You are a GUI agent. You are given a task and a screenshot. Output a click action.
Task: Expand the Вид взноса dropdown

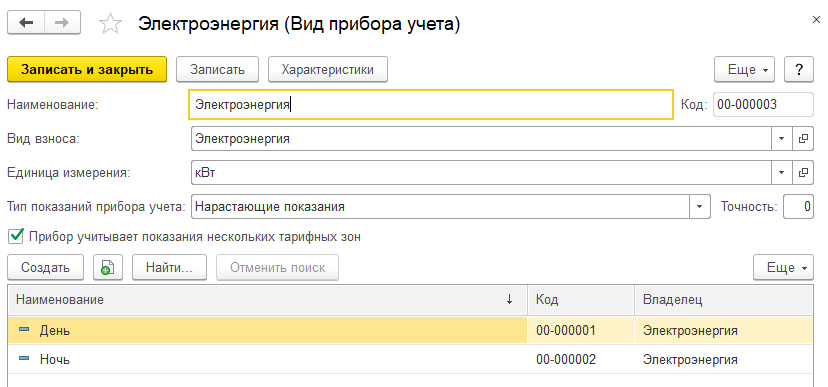pos(782,139)
